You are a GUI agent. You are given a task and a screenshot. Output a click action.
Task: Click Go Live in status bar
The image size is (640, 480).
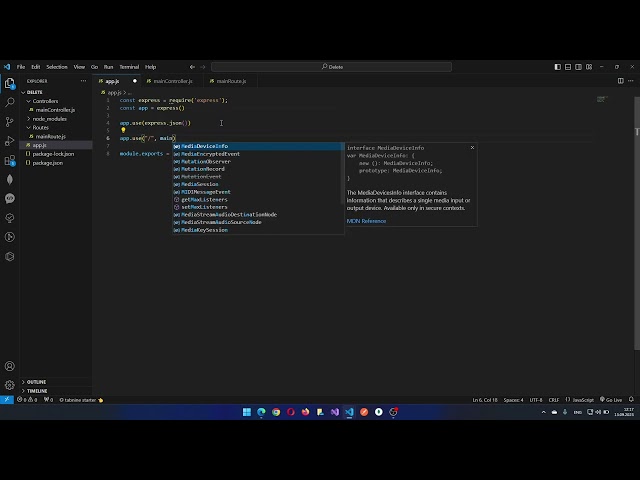[x=611, y=400]
